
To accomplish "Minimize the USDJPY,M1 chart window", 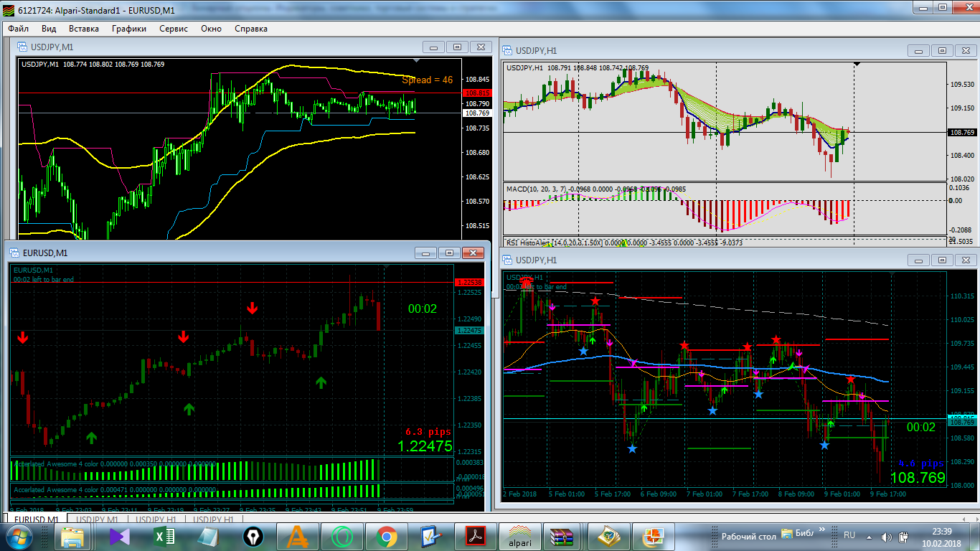I will 433,47.
